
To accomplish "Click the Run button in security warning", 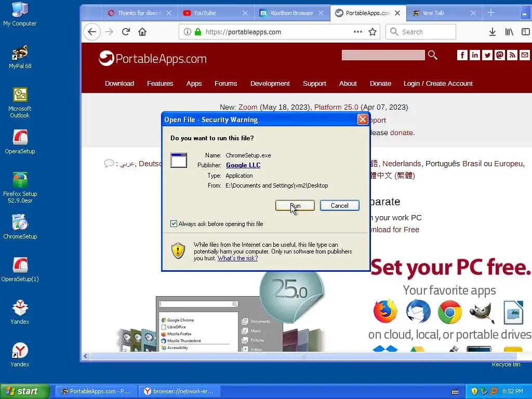I will pos(295,206).
